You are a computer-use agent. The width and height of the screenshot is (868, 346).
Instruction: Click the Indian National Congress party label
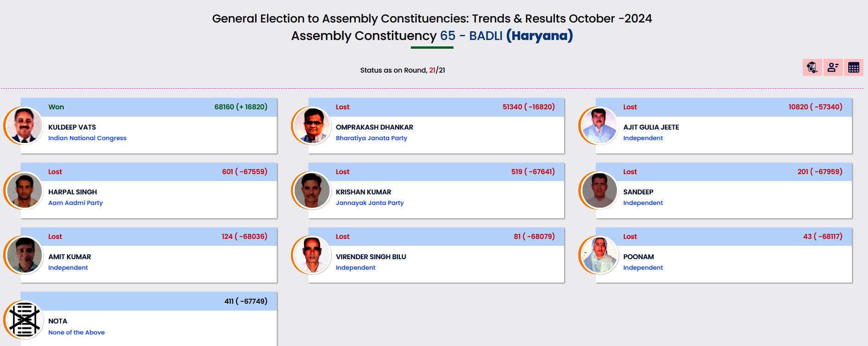[87, 138]
